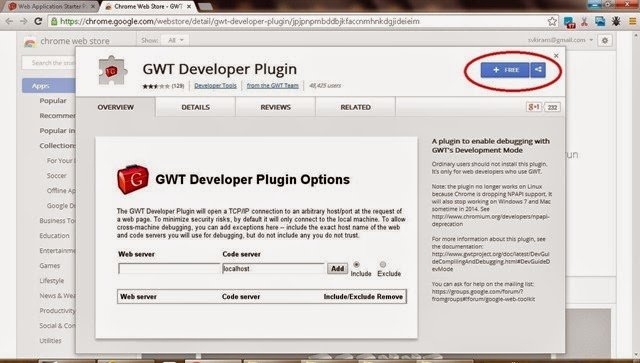The height and width of the screenshot is (363, 640).
Task: Click the red GWT toolbox logo
Action: pos(133,179)
